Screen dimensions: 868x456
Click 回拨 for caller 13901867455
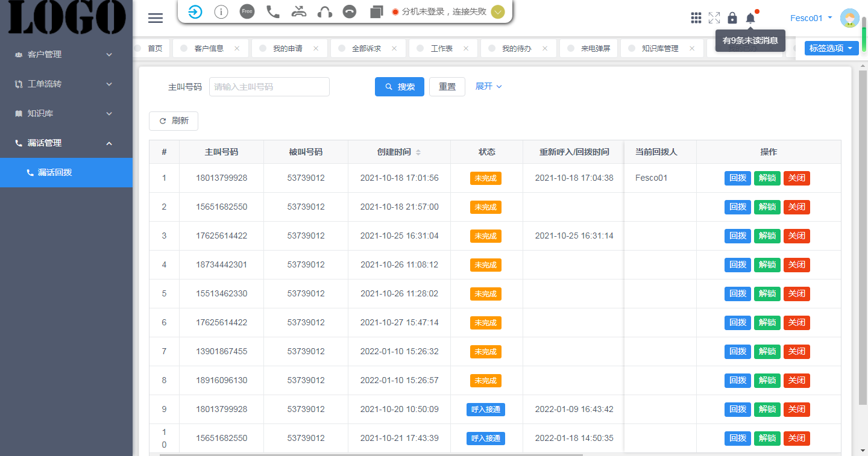click(738, 352)
